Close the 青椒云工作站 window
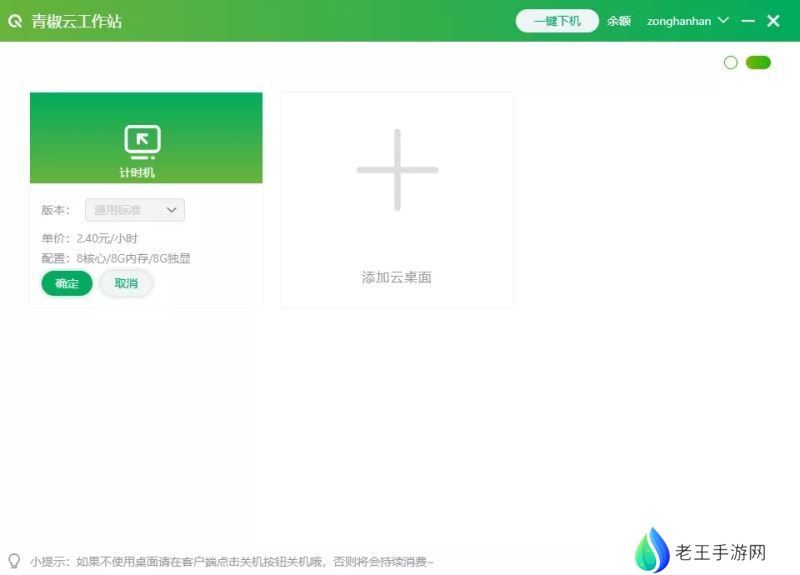Screen dimensions: 800x575 [773, 21]
